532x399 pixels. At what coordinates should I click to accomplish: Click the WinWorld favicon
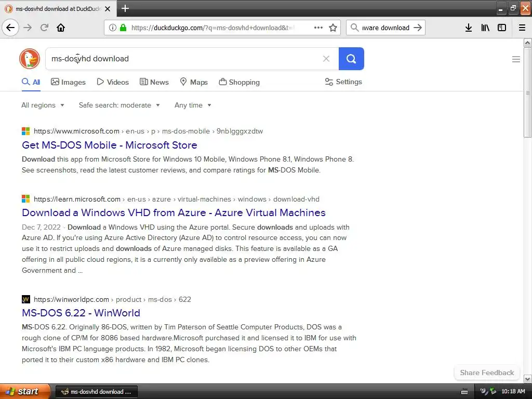26,299
